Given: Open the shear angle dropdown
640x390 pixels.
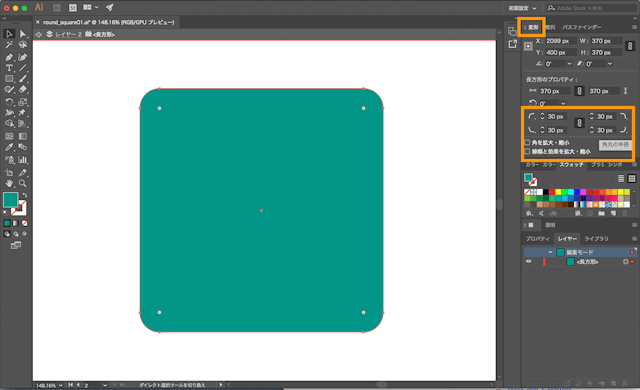Looking at the screenshot, I should (610, 64).
